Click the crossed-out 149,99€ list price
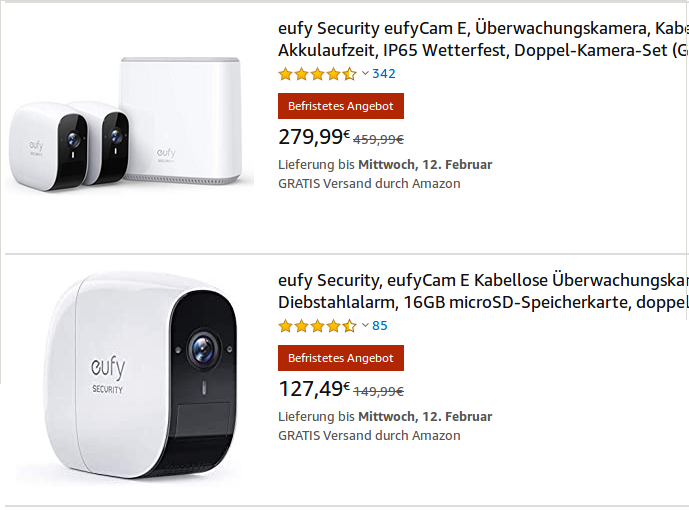689x510 pixels. [x=379, y=392]
